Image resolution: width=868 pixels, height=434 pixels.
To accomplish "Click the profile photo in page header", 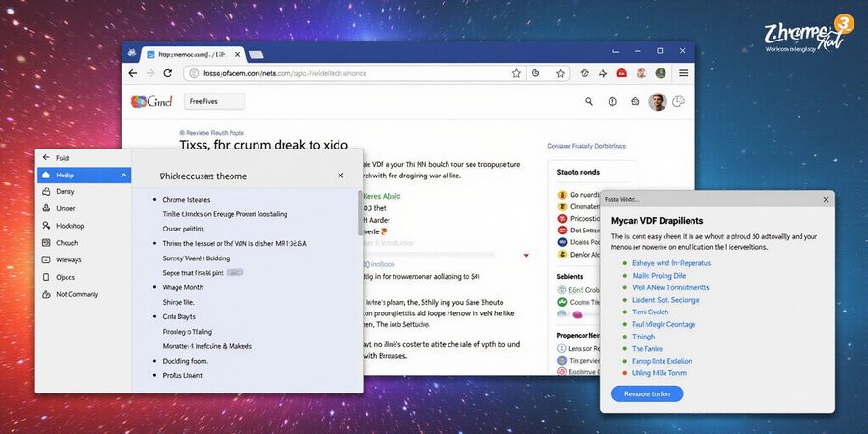I will 658,102.
